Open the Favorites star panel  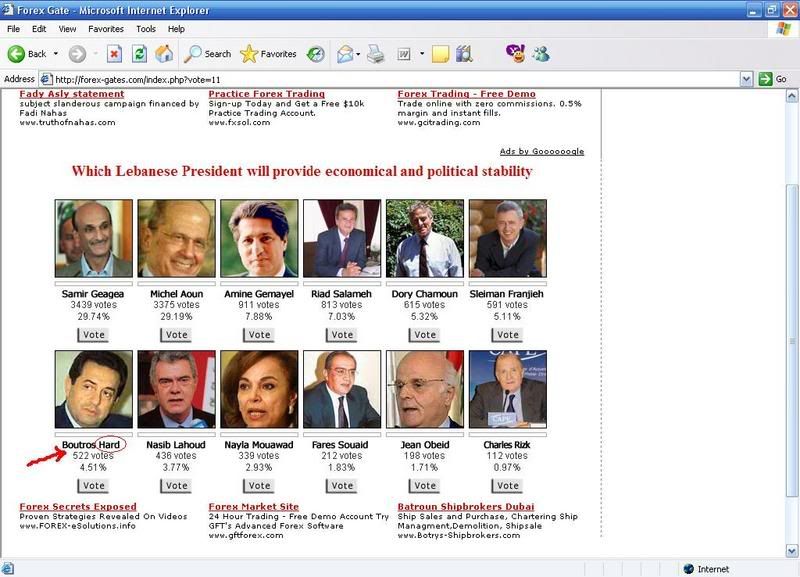click(x=268, y=54)
